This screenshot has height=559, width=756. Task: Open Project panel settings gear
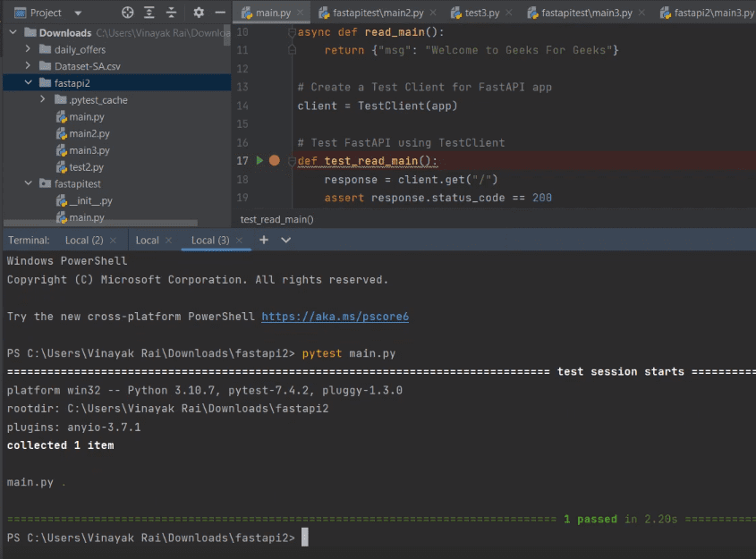[199, 13]
